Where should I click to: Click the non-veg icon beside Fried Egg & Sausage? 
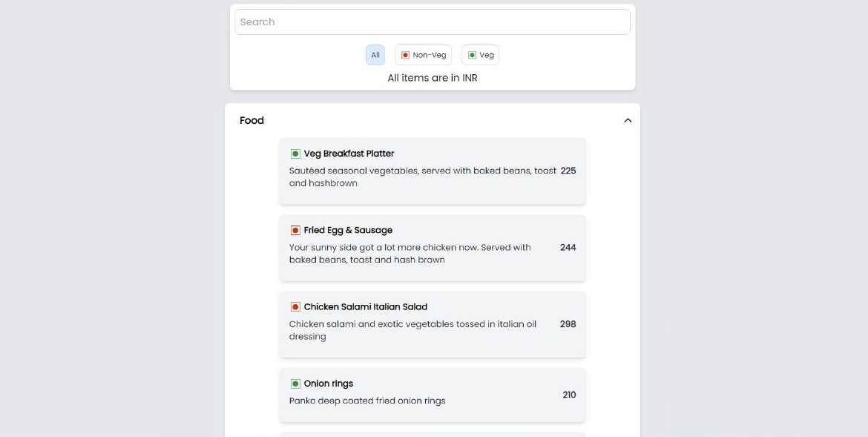click(295, 231)
